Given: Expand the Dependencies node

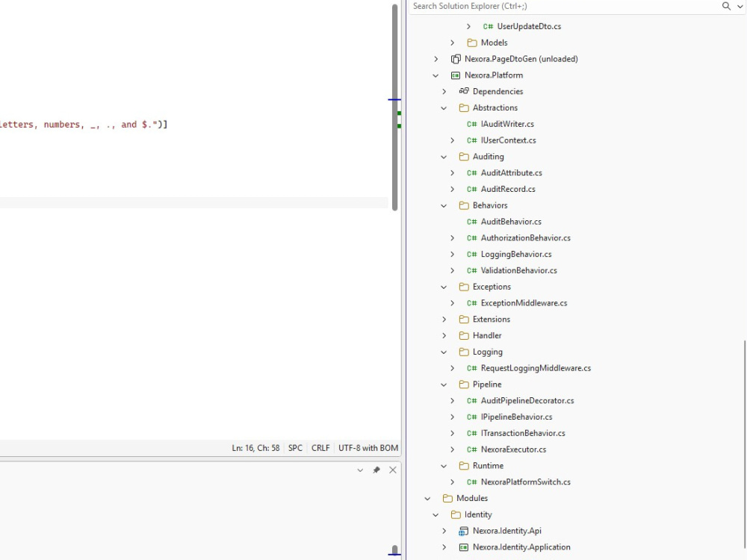Looking at the screenshot, I should pos(444,91).
